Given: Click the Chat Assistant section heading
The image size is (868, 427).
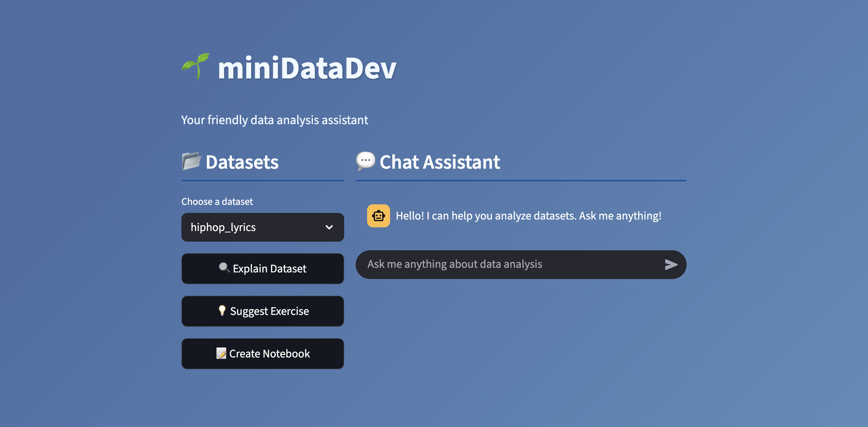Looking at the screenshot, I should click(440, 162).
